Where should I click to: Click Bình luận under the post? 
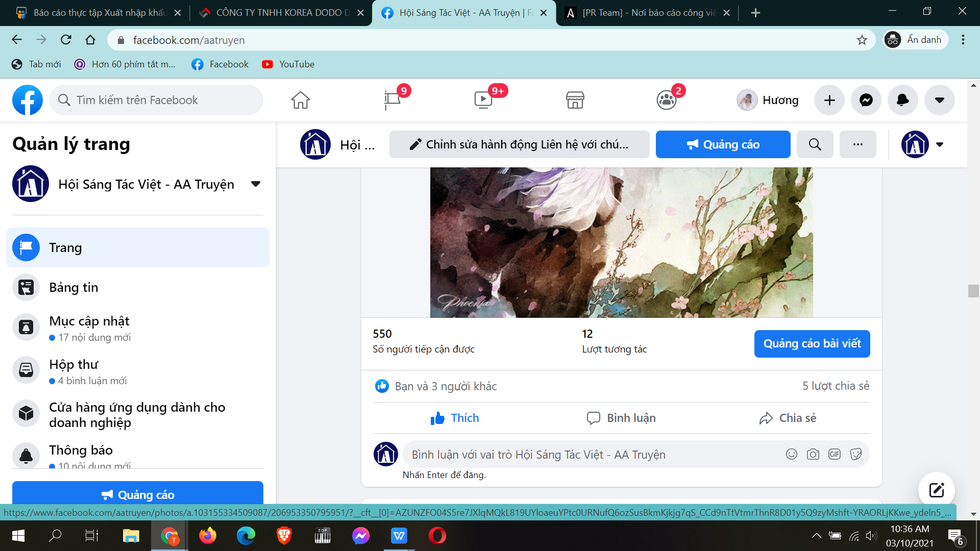pos(621,418)
